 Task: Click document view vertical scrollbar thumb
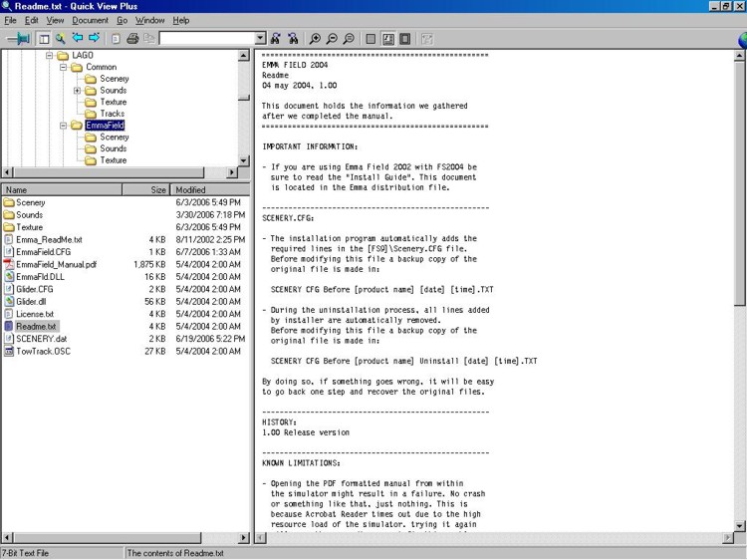pyautogui.click(x=739, y=184)
